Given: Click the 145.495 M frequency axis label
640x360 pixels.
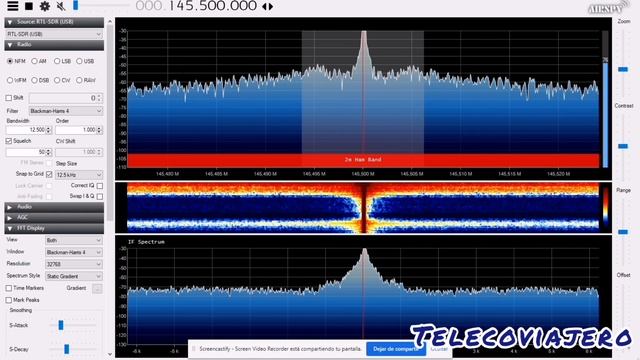Looking at the screenshot, I should tap(314, 174).
